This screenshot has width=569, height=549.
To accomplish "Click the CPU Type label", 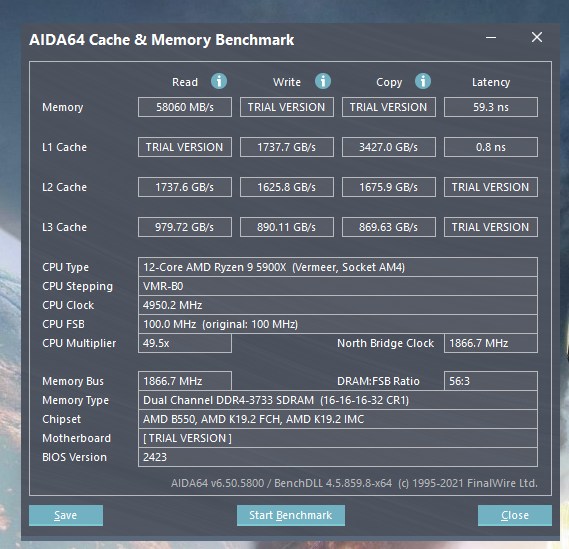I will [x=65, y=267].
